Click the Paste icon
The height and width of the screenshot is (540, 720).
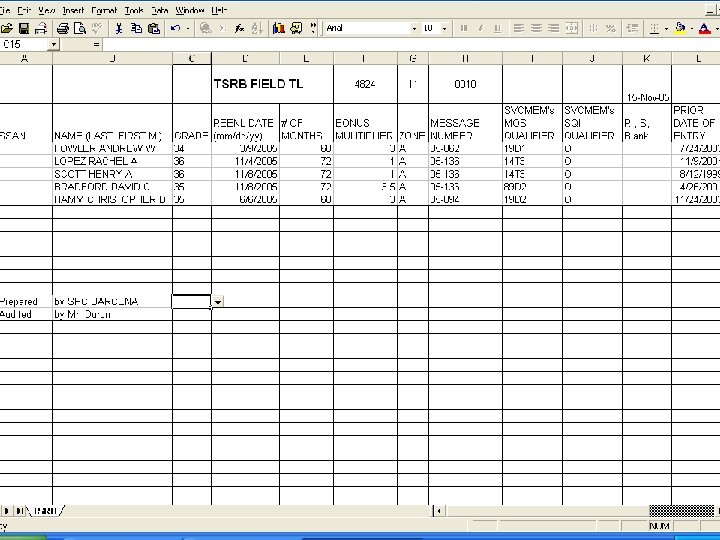154,28
